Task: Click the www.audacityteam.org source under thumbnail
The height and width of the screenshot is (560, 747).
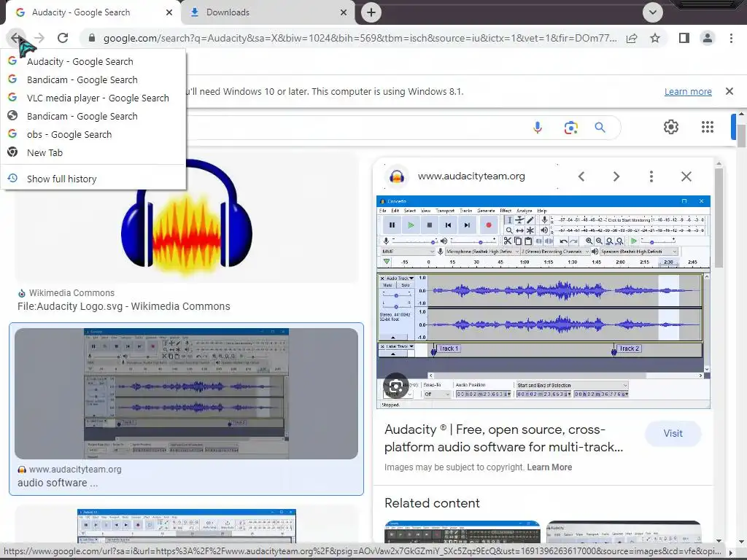Action: click(75, 469)
